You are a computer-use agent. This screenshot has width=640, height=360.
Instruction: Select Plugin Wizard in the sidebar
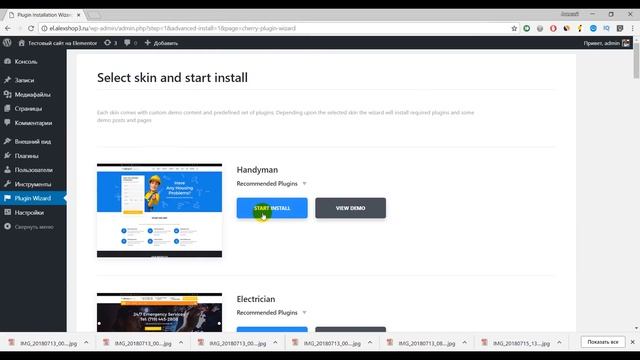click(33, 198)
